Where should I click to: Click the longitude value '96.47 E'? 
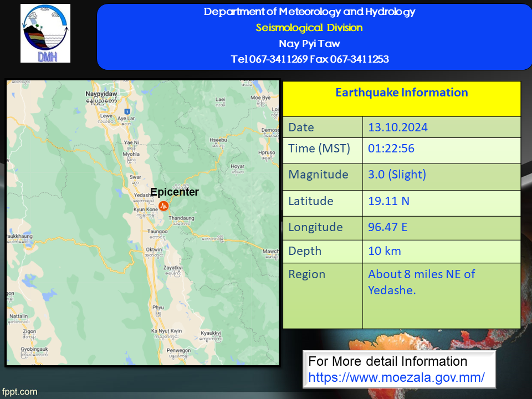pyautogui.click(x=388, y=227)
